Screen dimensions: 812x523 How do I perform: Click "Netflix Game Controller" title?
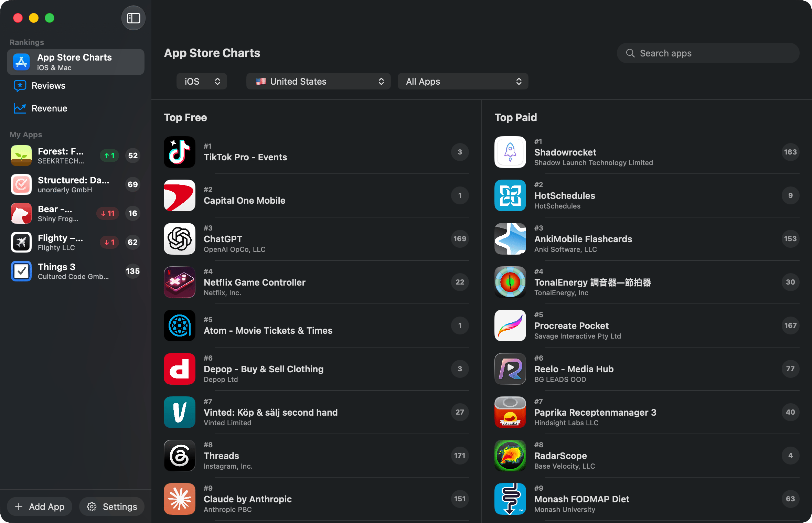click(255, 282)
